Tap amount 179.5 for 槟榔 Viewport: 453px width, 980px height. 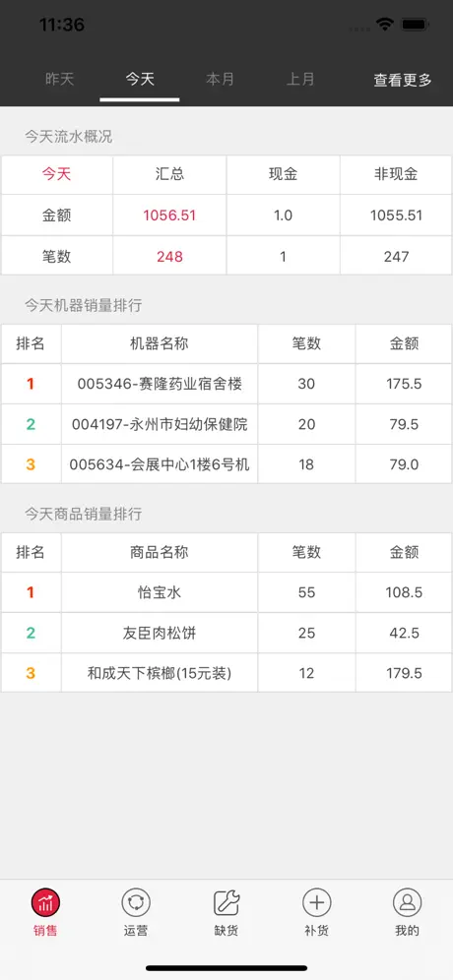click(404, 673)
